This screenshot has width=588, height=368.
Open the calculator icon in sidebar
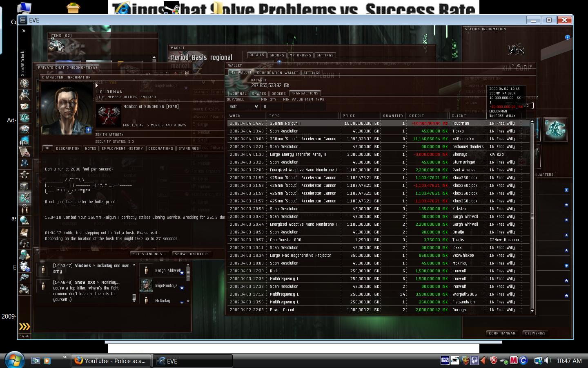pyautogui.click(x=24, y=255)
